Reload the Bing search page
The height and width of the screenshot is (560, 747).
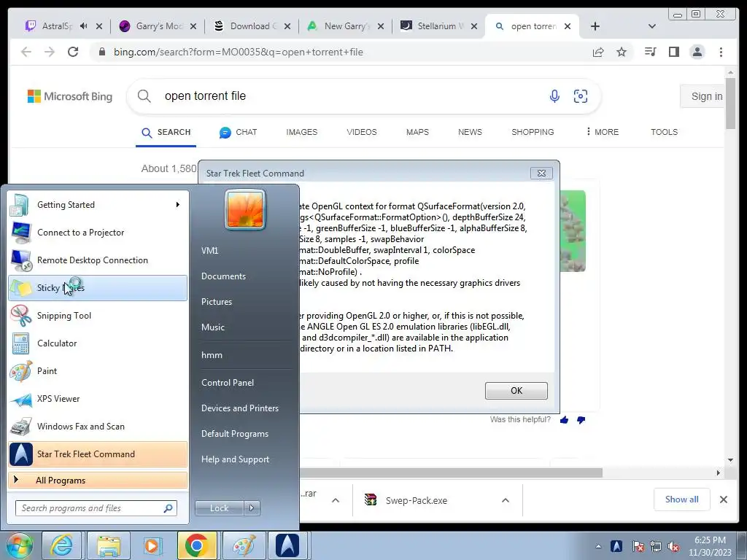point(73,52)
